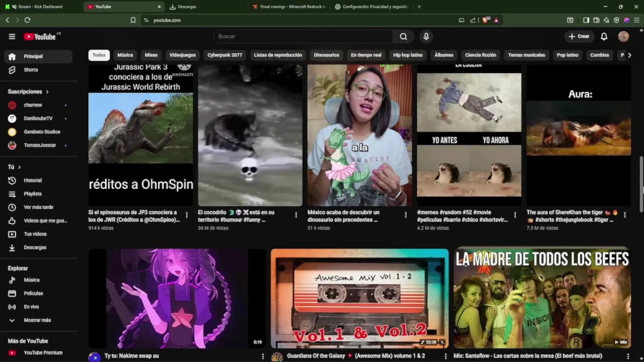Viewport: 644px width, 362px height.
Task: Play the Nakime swap au thumbnail
Action: coord(177,298)
